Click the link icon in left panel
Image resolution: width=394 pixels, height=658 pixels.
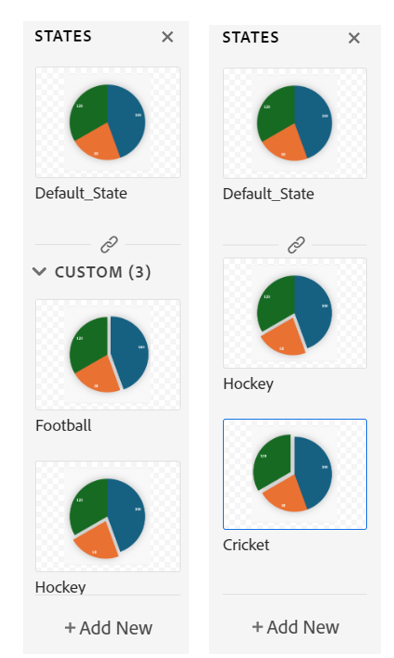(109, 245)
